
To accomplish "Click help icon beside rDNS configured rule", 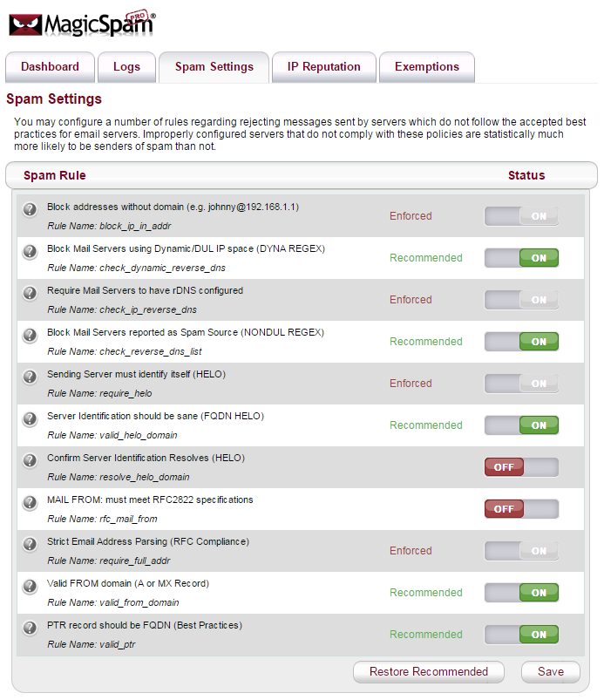I will tap(30, 293).
